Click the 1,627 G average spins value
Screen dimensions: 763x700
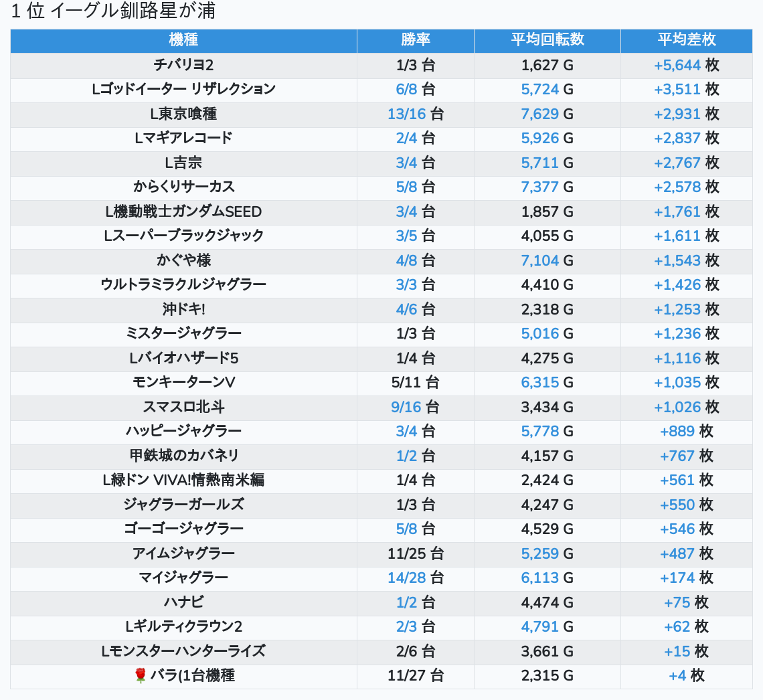tap(547, 65)
